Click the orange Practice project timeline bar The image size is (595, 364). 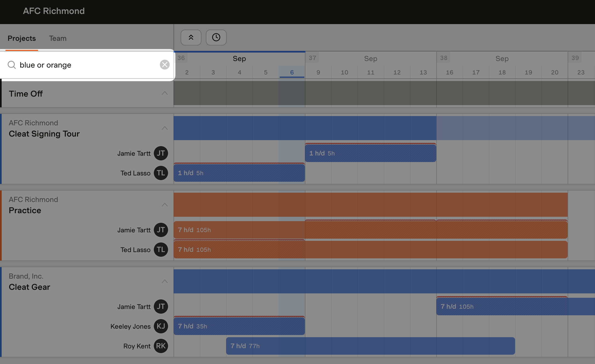click(x=371, y=205)
